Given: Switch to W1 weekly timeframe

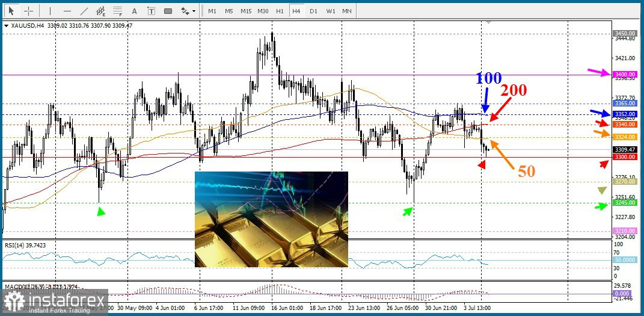Looking at the screenshot, I should point(330,11).
